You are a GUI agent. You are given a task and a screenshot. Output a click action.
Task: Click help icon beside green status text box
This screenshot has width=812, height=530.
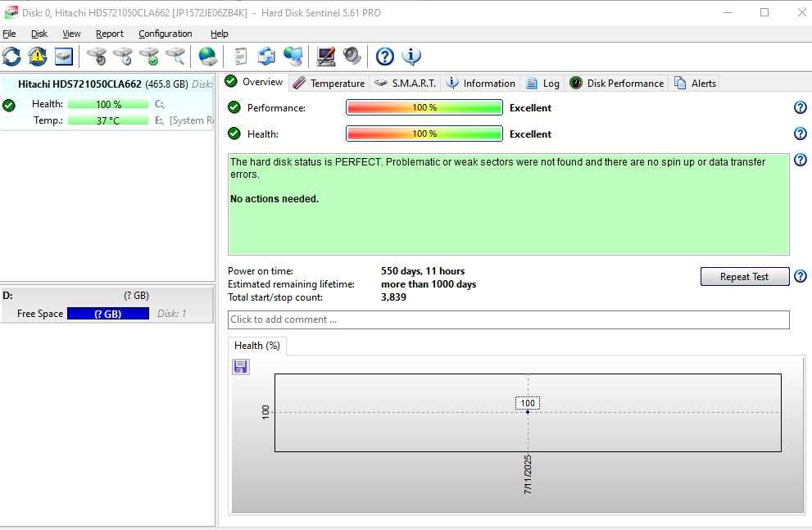800,160
